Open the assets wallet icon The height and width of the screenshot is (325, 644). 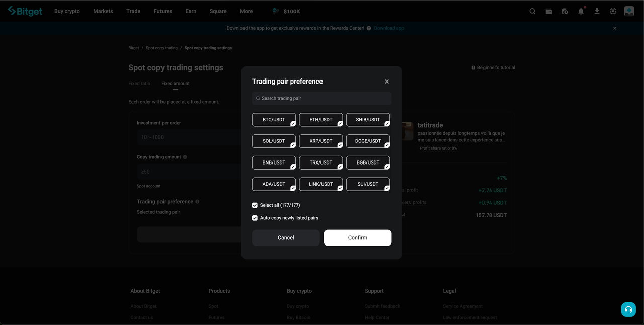[x=548, y=11]
